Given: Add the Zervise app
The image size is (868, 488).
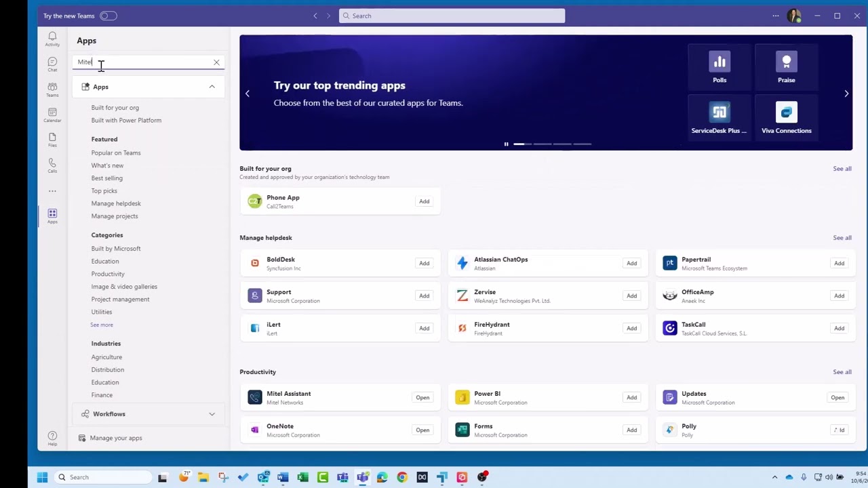Looking at the screenshot, I should coord(631,296).
